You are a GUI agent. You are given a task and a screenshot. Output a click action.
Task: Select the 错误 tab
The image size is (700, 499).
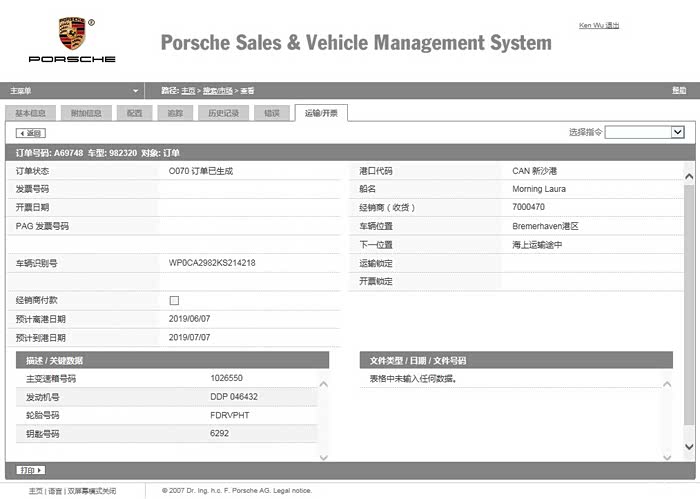[x=272, y=113]
